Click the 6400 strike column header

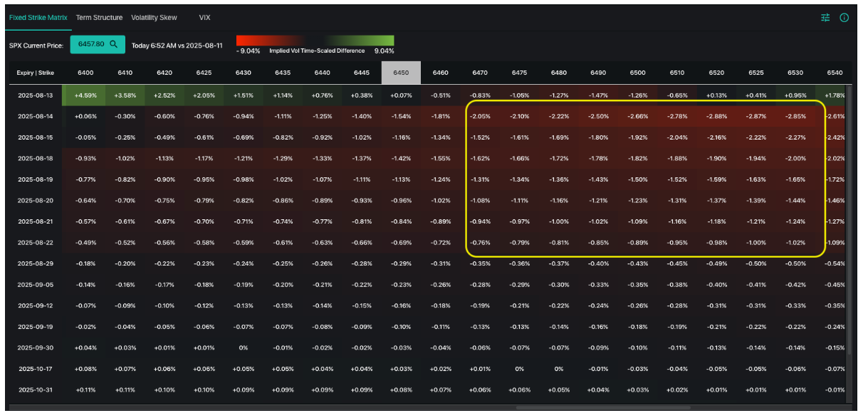pos(85,73)
